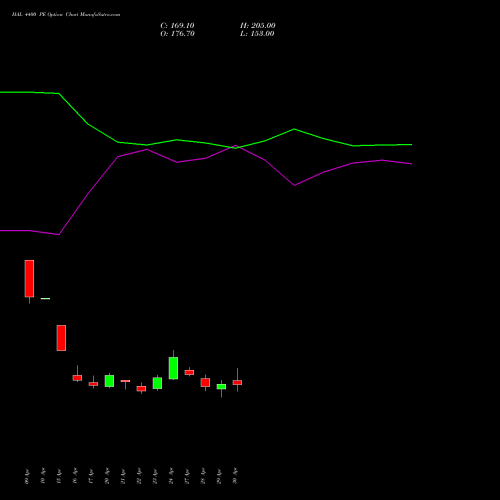Click the open value O: 176.70
The image size is (500, 500).
click(177, 34)
